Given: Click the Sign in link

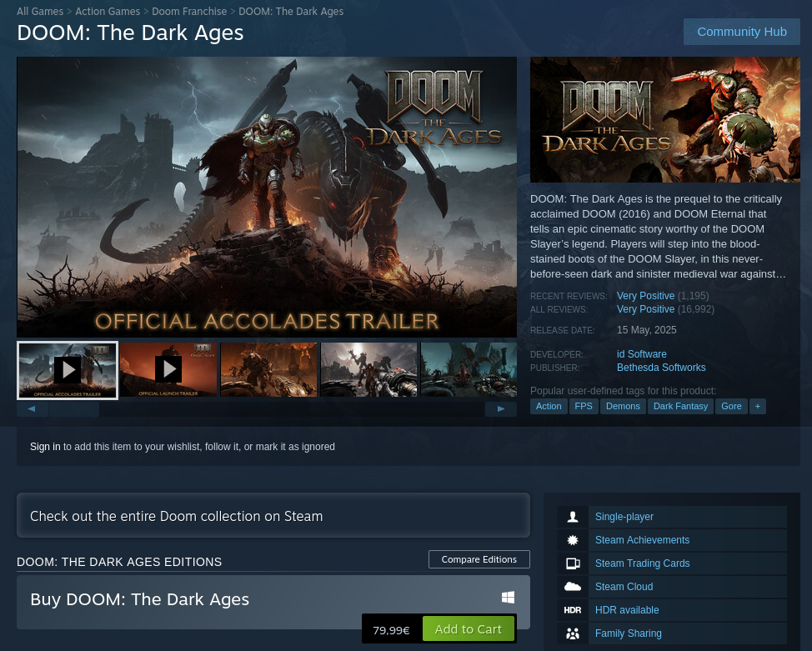Looking at the screenshot, I should click(45, 447).
